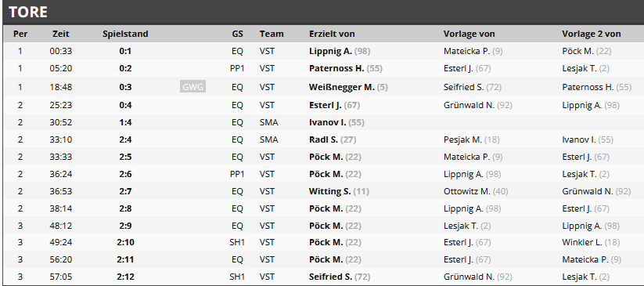644x286 pixels.
Task: Click the Spielstand column header
Action: point(125,34)
